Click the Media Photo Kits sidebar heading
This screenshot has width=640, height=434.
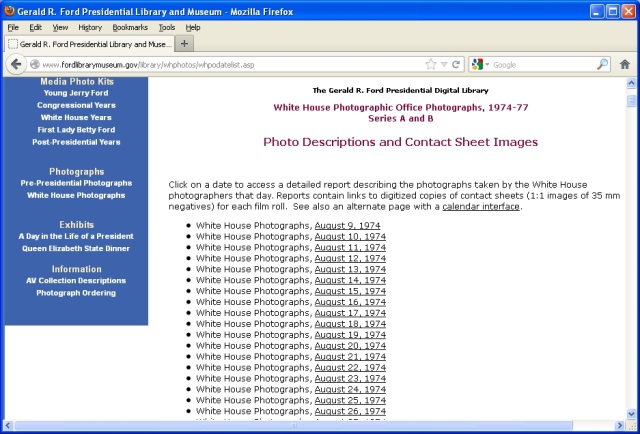click(76, 81)
